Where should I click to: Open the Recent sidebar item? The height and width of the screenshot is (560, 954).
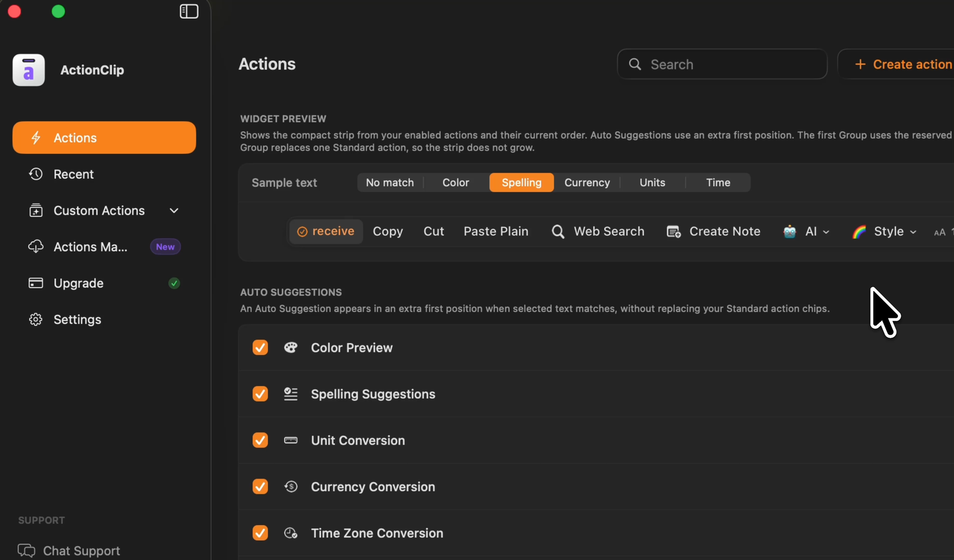104,174
